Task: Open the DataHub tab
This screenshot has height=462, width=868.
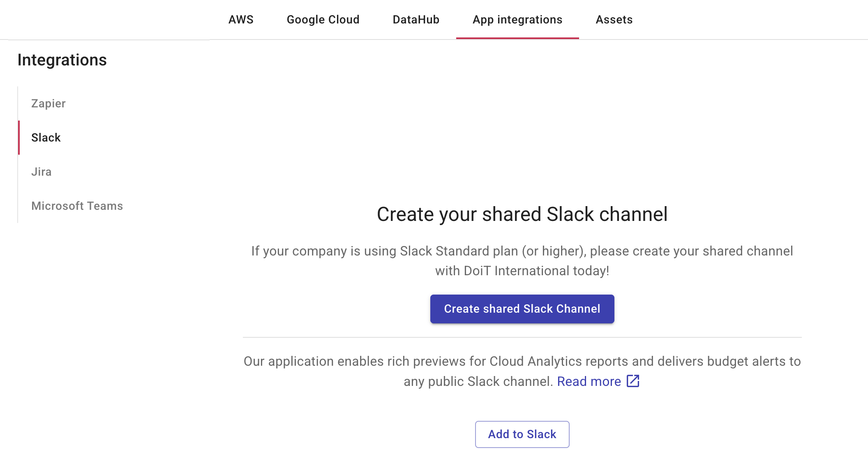Action: [416, 19]
